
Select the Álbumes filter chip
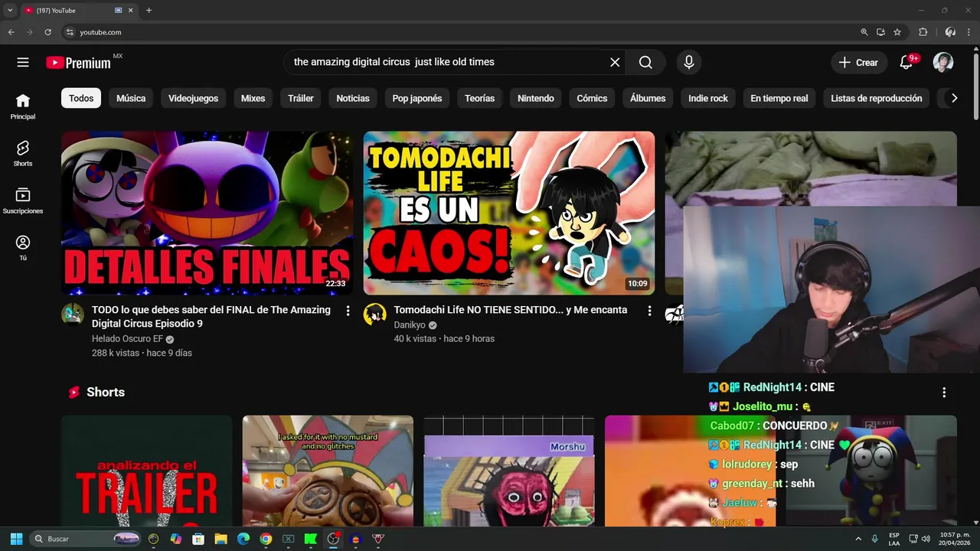tap(648, 98)
